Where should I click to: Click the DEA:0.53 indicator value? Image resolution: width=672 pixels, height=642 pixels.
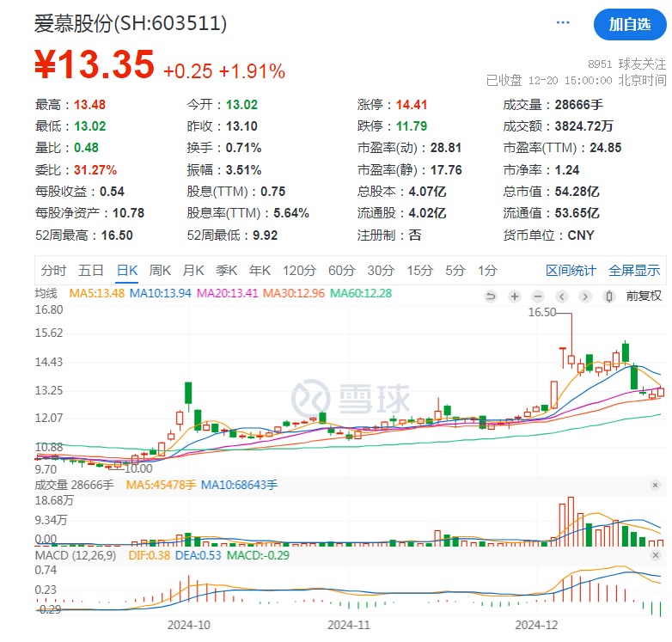[198, 555]
